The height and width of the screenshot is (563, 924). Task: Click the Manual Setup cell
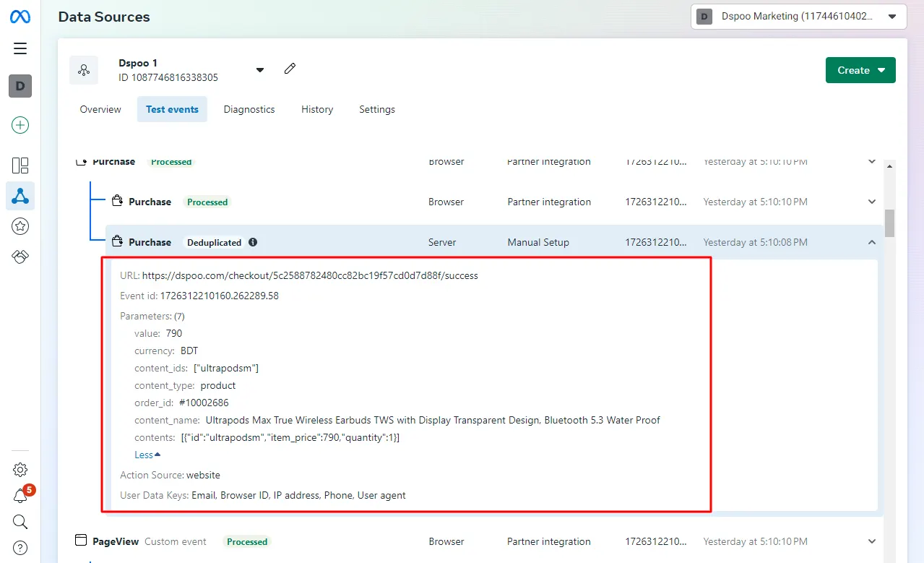[x=538, y=242]
